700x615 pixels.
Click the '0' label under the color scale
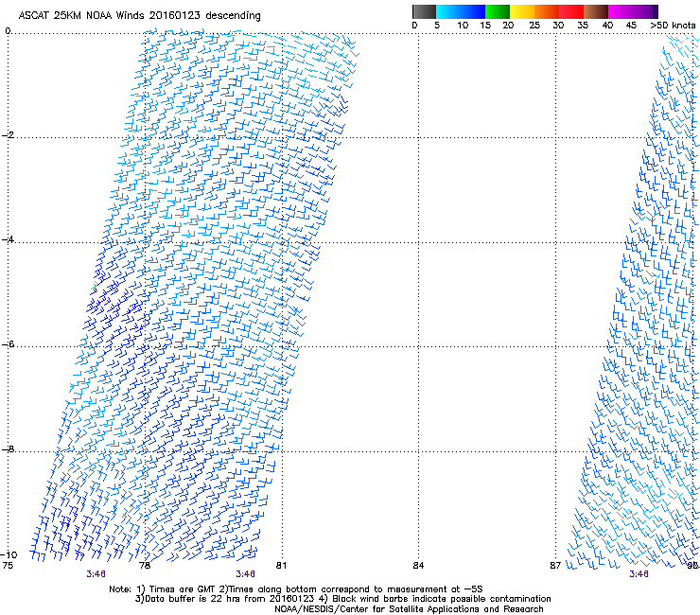click(x=414, y=26)
